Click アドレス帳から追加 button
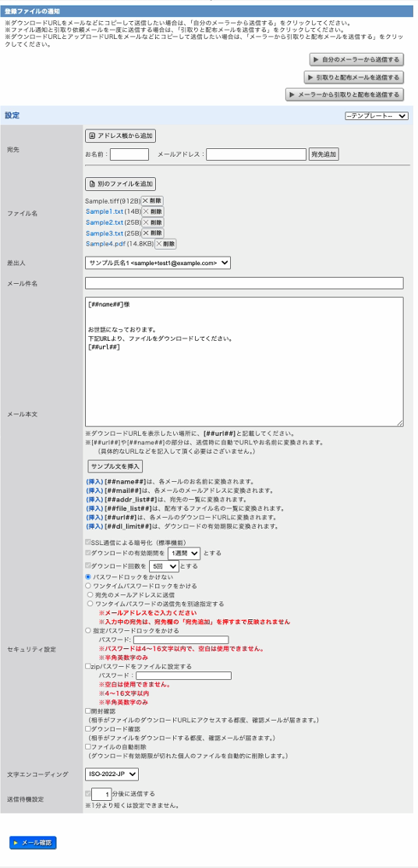Image resolution: width=418 pixels, height=868 pixels. click(121, 135)
